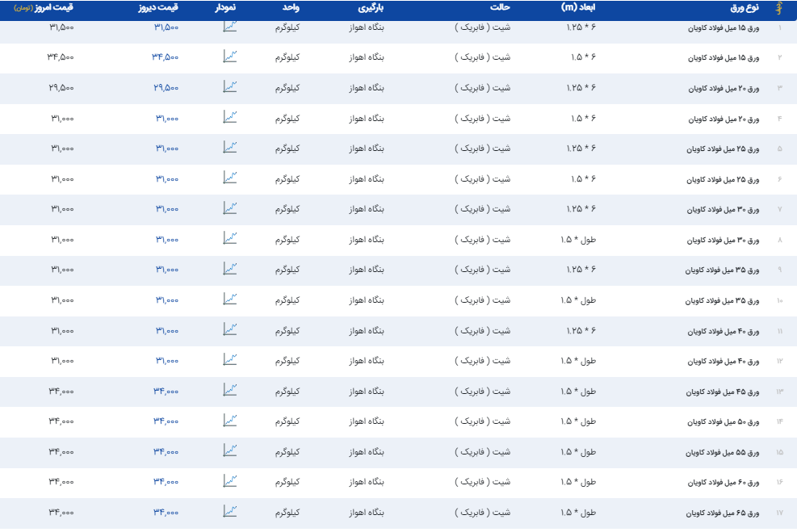Click yesterday price 31,500 in row 1
This screenshot has width=797, height=532.
point(166,27)
